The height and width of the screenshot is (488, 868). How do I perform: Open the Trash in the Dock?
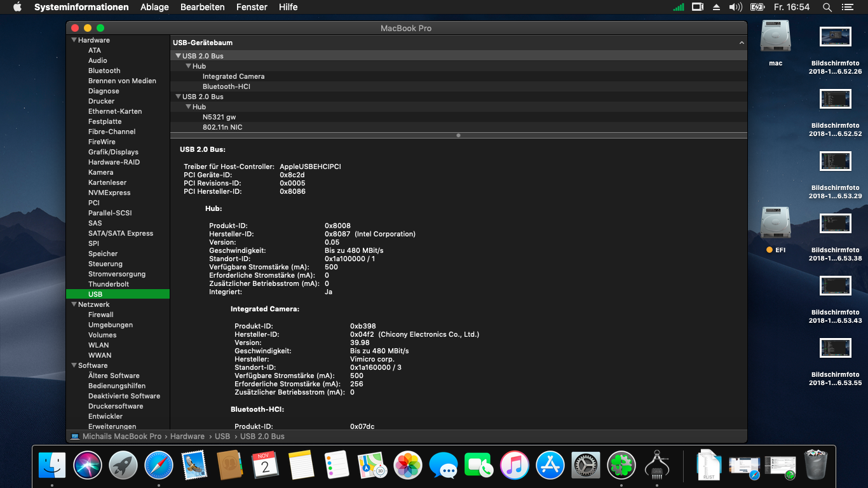tap(815, 465)
